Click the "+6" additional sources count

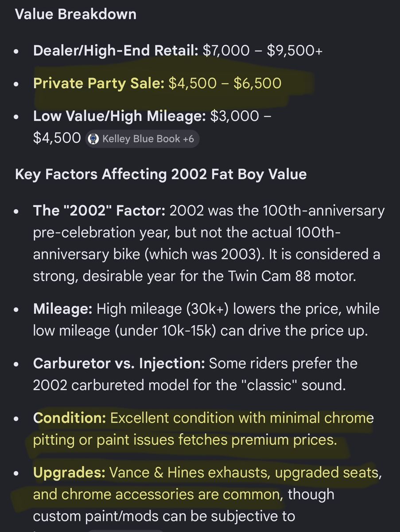(x=188, y=139)
